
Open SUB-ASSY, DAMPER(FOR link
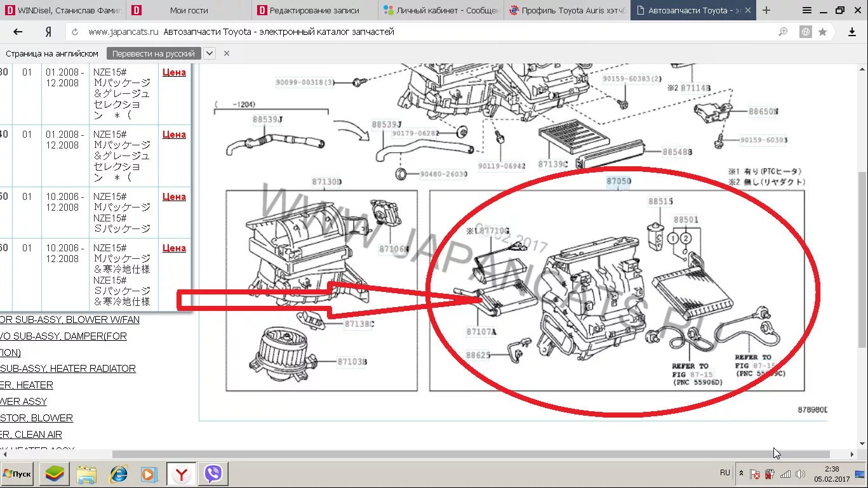point(63,336)
